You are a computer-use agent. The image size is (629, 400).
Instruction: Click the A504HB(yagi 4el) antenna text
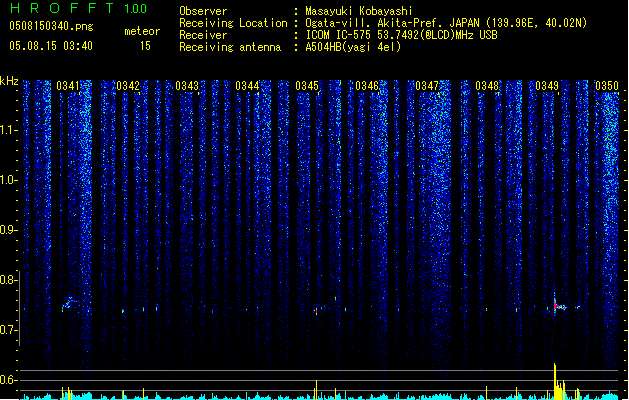pos(353,47)
